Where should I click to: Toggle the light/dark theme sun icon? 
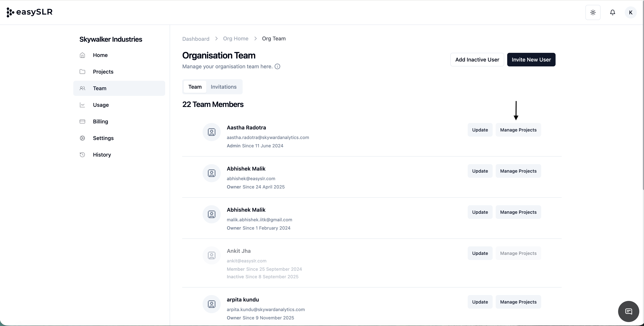593,12
